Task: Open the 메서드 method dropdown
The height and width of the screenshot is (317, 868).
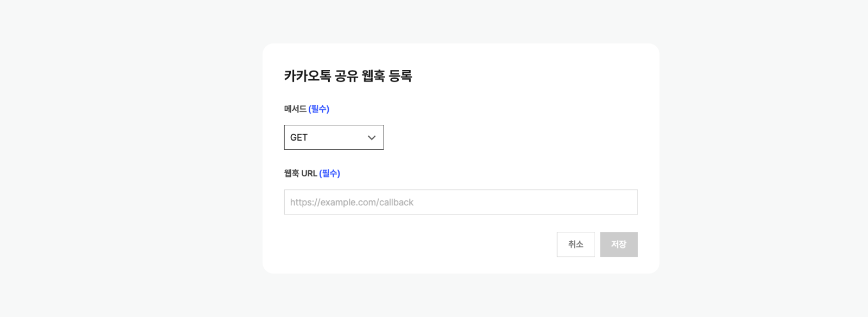Action: pyautogui.click(x=334, y=137)
